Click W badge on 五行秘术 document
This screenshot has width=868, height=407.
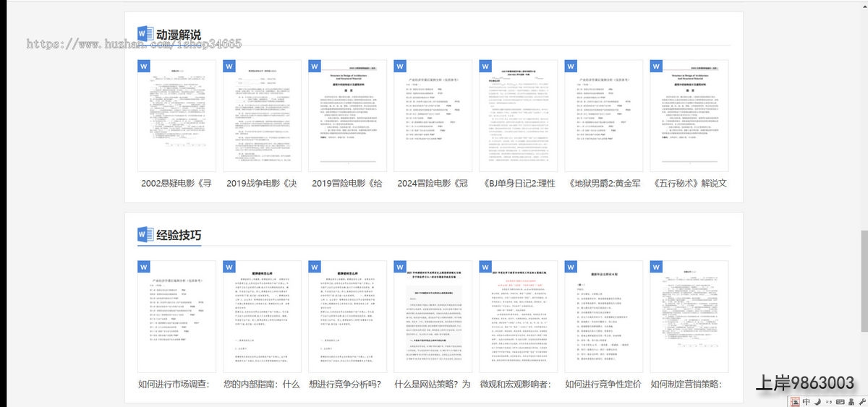[x=655, y=67]
